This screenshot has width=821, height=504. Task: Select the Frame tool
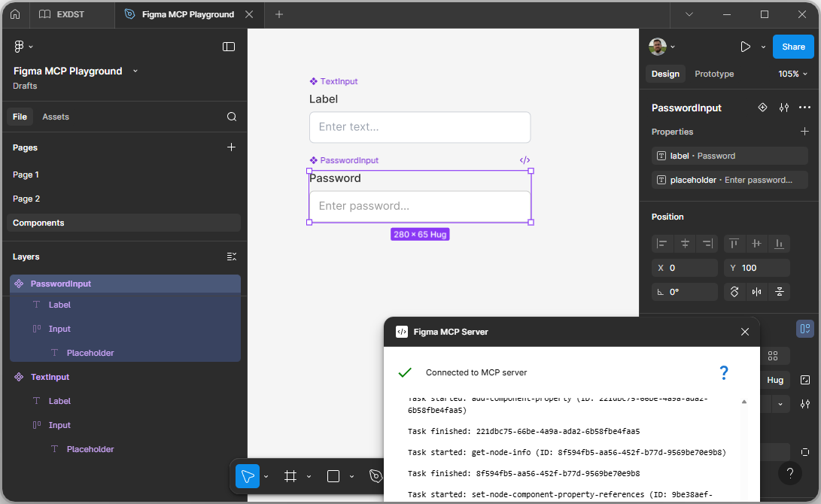[290, 476]
